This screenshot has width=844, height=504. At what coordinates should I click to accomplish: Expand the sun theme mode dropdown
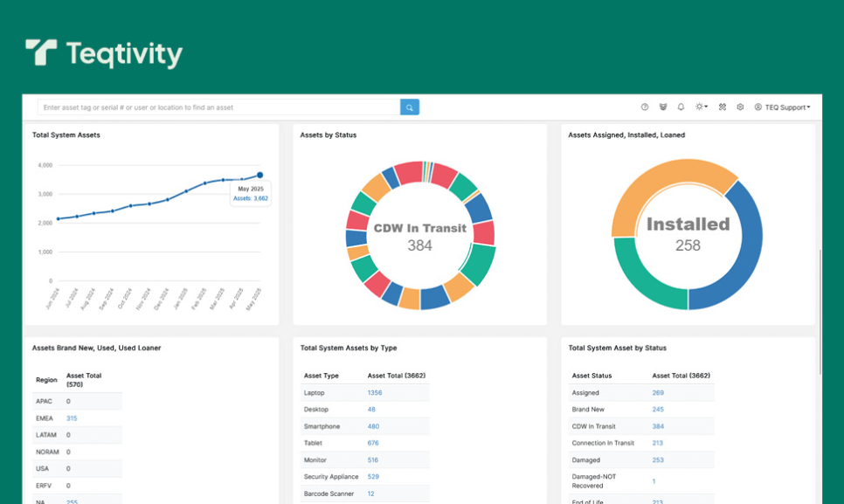[701, 107]
